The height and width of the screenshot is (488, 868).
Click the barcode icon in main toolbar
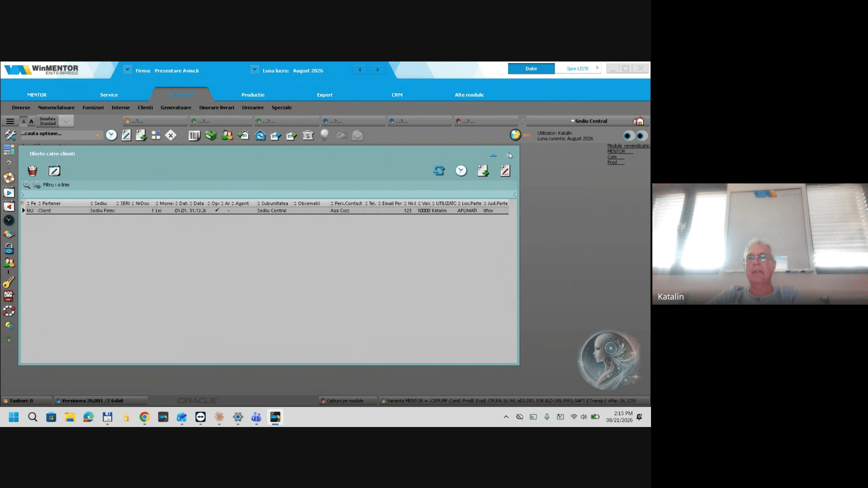point(194,135)
